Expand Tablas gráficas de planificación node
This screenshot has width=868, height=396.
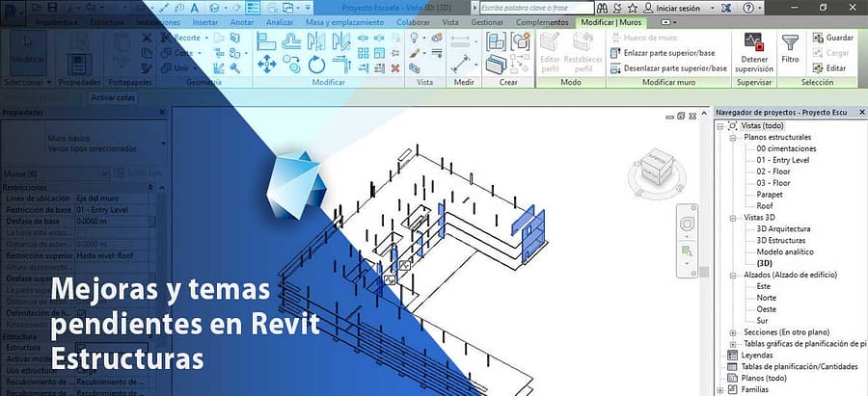coord(732,344)
